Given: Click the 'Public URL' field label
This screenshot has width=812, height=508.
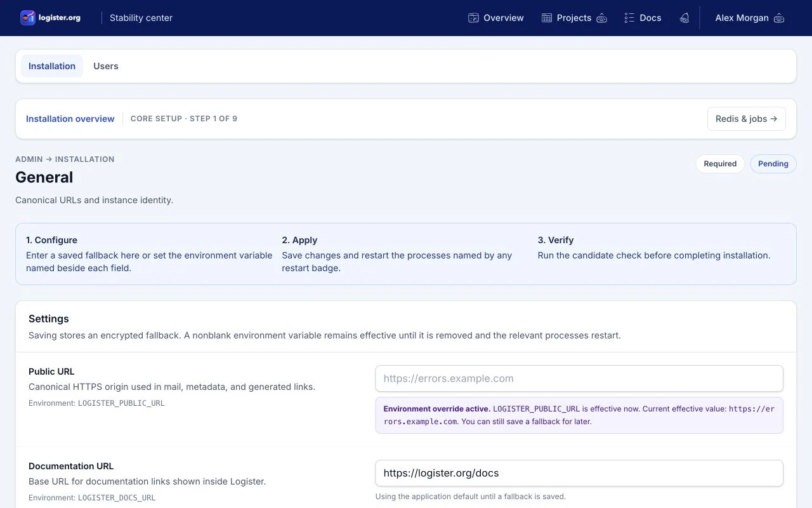Looking at the screenshot, I should 51,371.
